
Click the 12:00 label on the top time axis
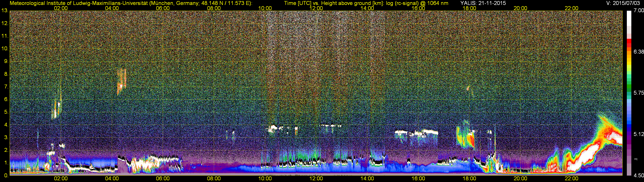[316, 8]
